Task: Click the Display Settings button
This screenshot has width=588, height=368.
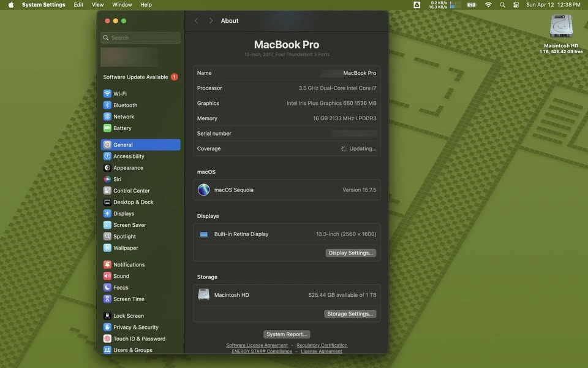Action: point(350,253)
